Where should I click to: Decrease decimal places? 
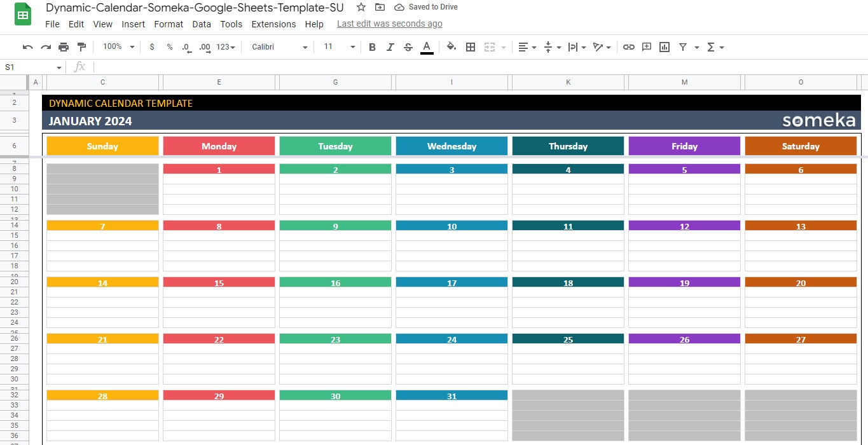[187, 47]
